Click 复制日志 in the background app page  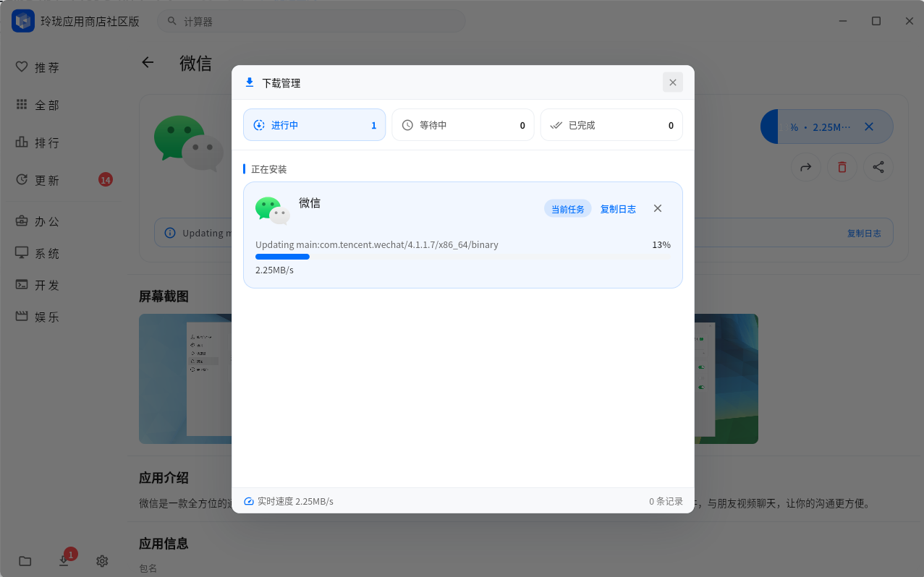[864, 233]
